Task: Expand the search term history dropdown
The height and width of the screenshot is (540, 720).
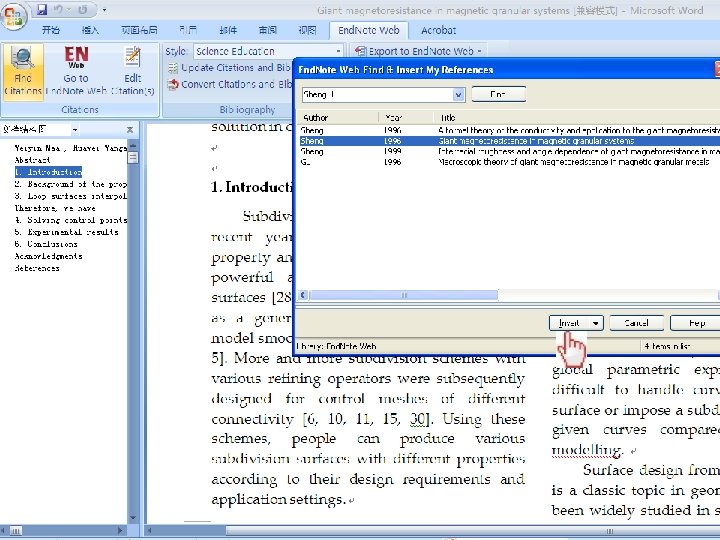Action: pyautogui.click(x=459, y=95)
